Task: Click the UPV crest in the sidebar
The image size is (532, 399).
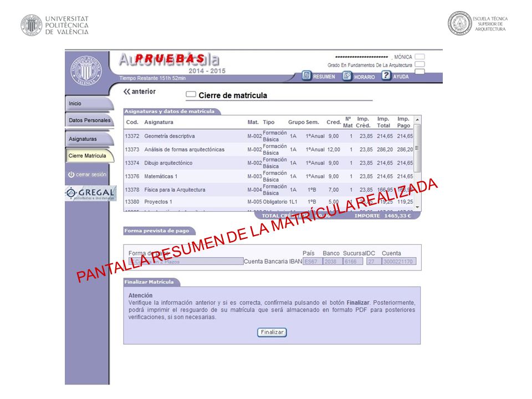Action: click(x=86, y=71)
